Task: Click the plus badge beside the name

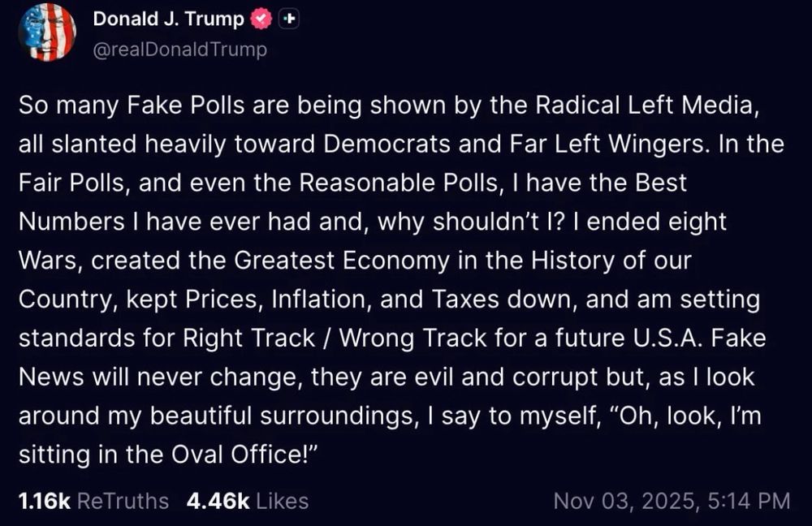Action: click(x=288, y=19)
